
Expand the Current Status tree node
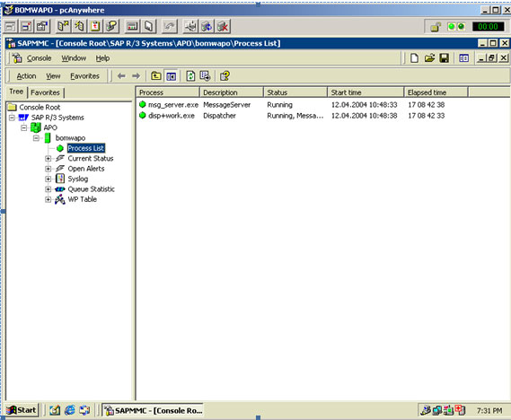tap(48, 159)
